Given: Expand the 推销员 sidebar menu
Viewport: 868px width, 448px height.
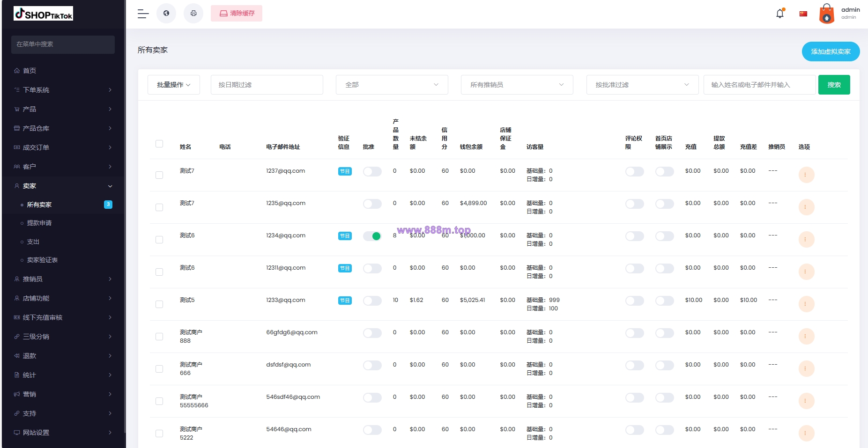Looking at the screenshot, I should 63,279.
